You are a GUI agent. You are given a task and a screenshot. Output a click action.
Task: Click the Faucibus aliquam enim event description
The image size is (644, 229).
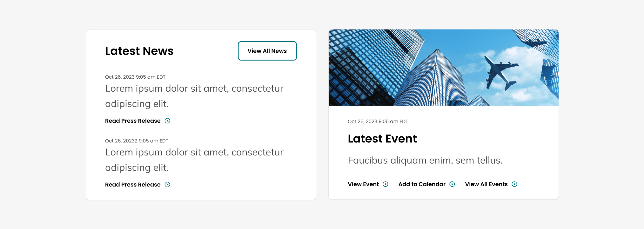click(x=425, y=160)
